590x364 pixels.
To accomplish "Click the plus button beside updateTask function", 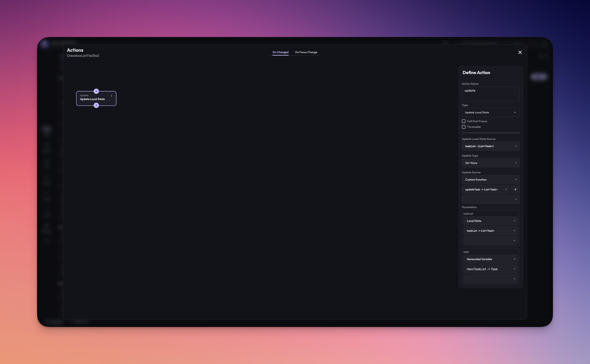I will pos(515,189).
